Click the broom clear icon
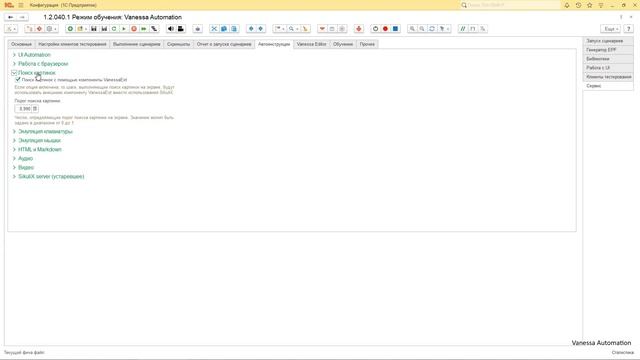Viewport: 640px width, 360px height. [x=305, y=29]
